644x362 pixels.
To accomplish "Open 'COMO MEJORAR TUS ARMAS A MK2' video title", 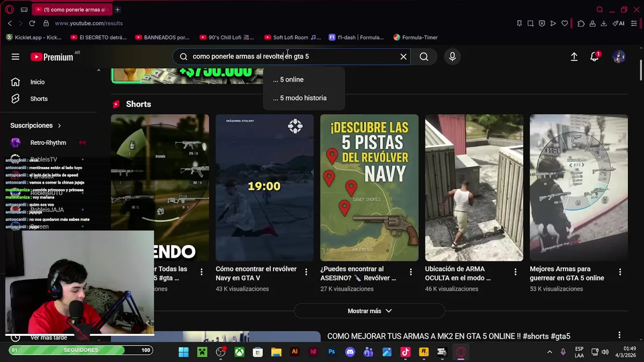I will (449, 336).
